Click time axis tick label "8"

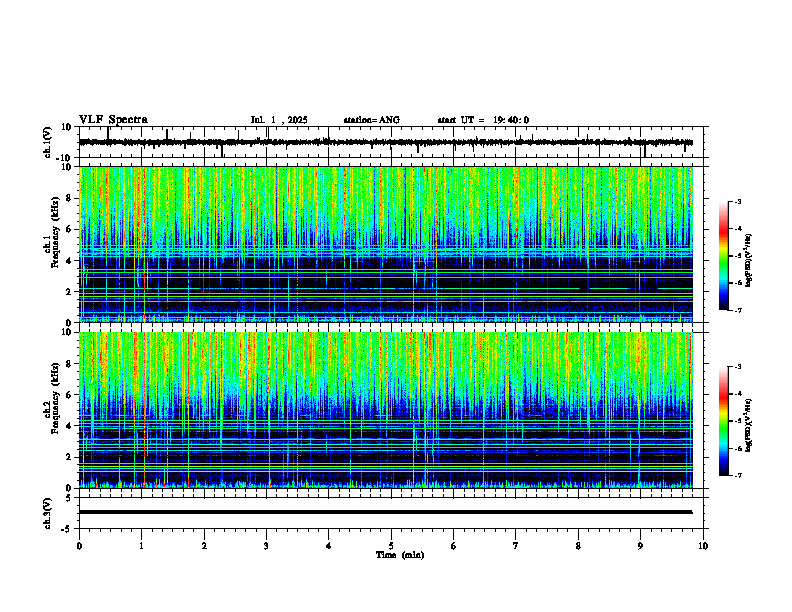pyautogui.click(x=578, y=546)
